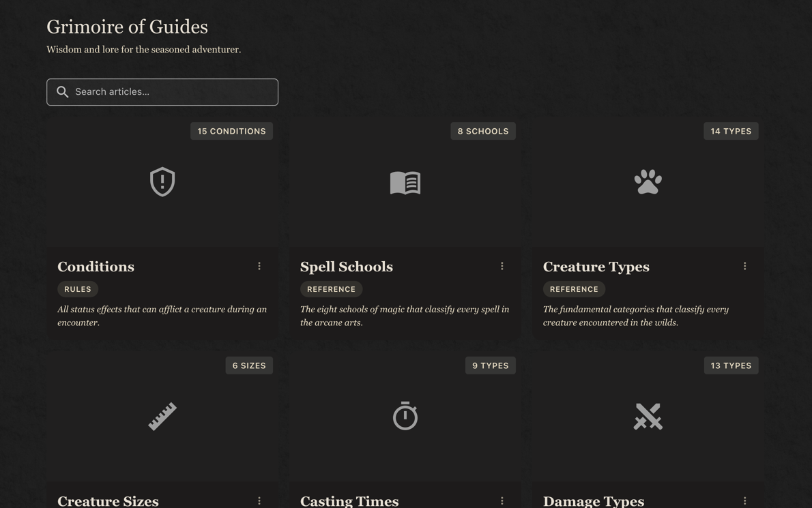Open the more options menu for Spell Schools

coord(502,266)
